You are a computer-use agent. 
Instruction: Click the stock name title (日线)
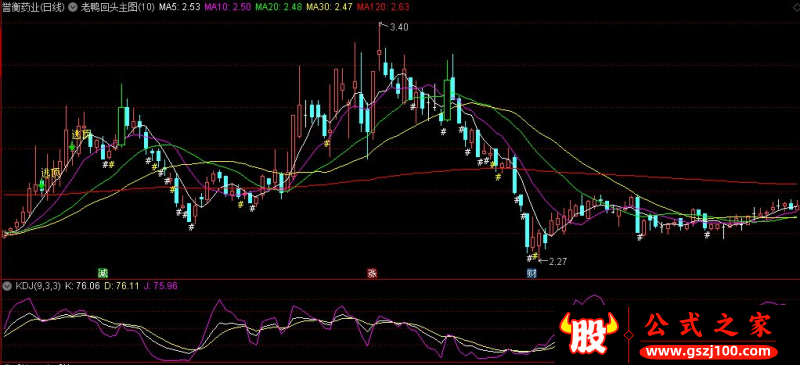tap(32, 8)
